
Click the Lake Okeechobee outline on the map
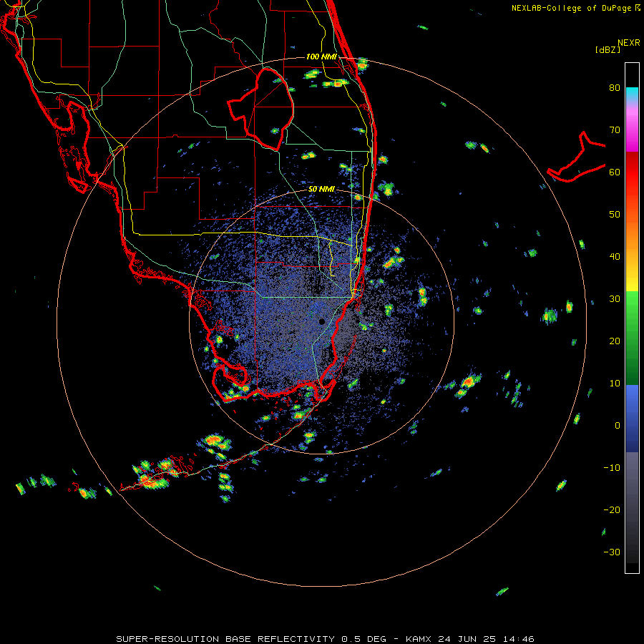(261, 109)
